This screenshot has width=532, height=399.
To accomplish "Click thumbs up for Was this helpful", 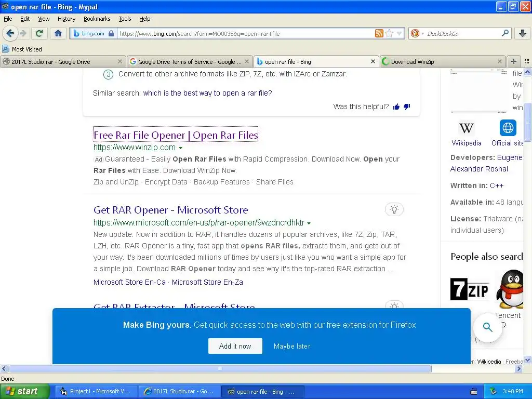I will [x=396, y=107].
